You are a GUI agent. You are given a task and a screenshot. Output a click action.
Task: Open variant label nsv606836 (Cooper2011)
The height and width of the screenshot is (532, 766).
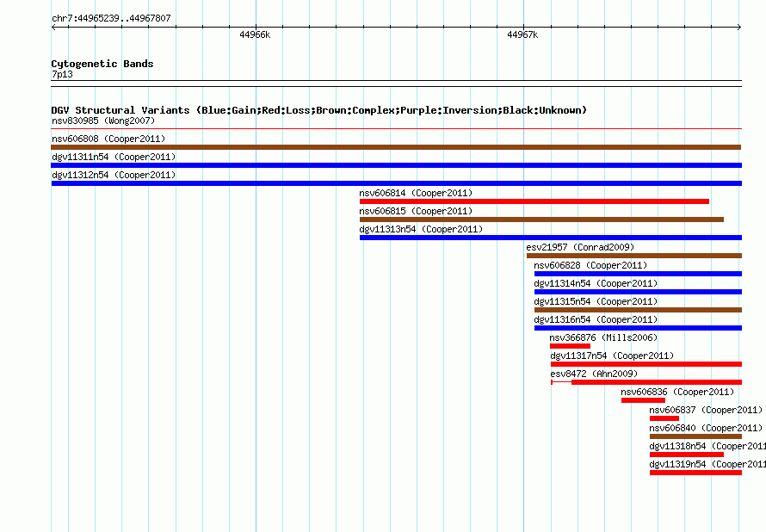pyautogui.click(x=677, y=392)
